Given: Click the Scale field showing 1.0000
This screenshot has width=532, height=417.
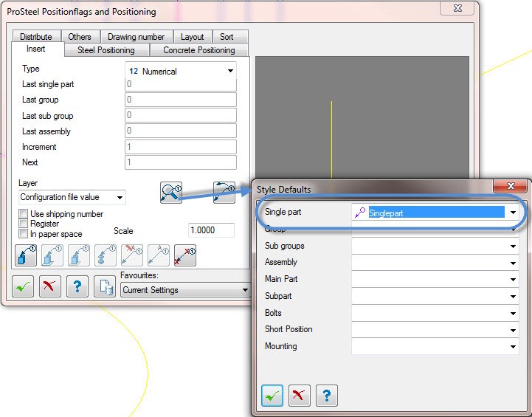Looking at the screenshot, I should (x=211, y=230).
